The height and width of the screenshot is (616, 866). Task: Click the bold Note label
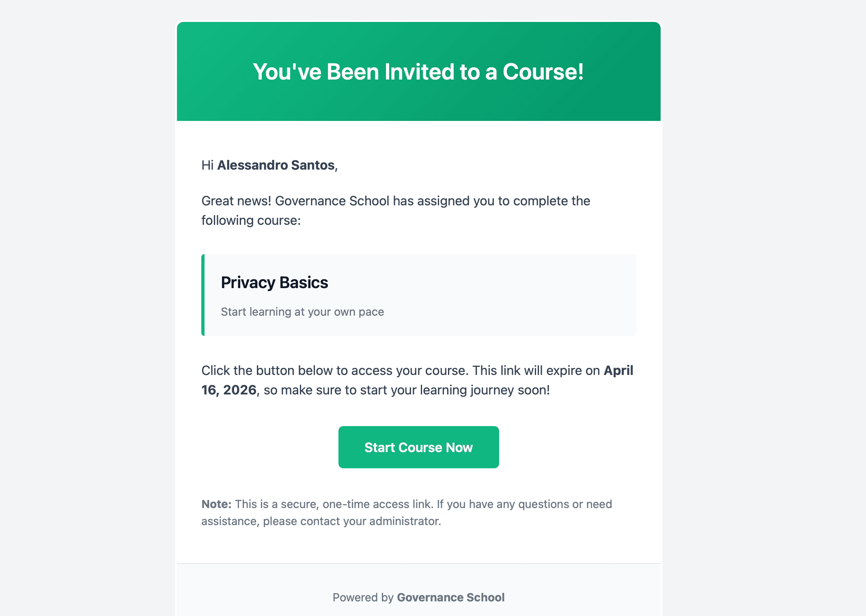[216, 504]
